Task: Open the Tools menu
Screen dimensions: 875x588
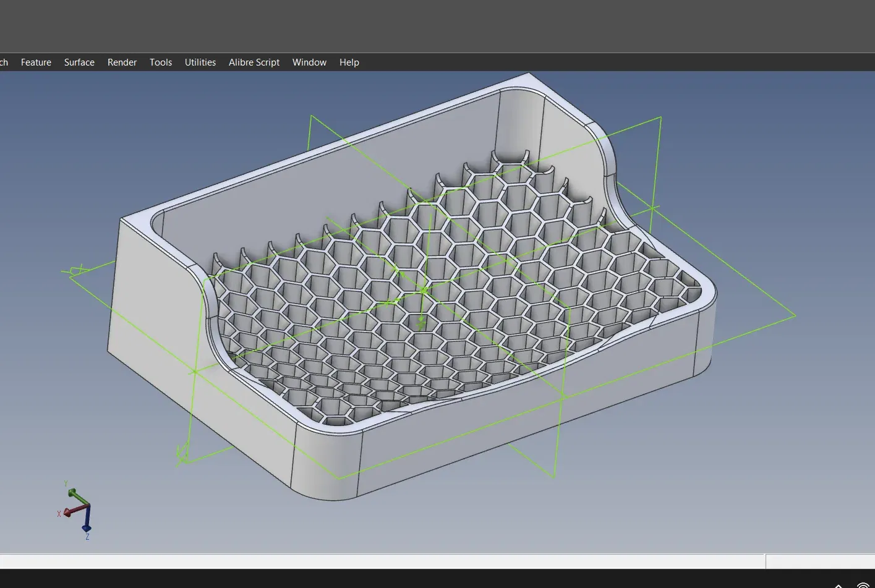Action: 161,62
